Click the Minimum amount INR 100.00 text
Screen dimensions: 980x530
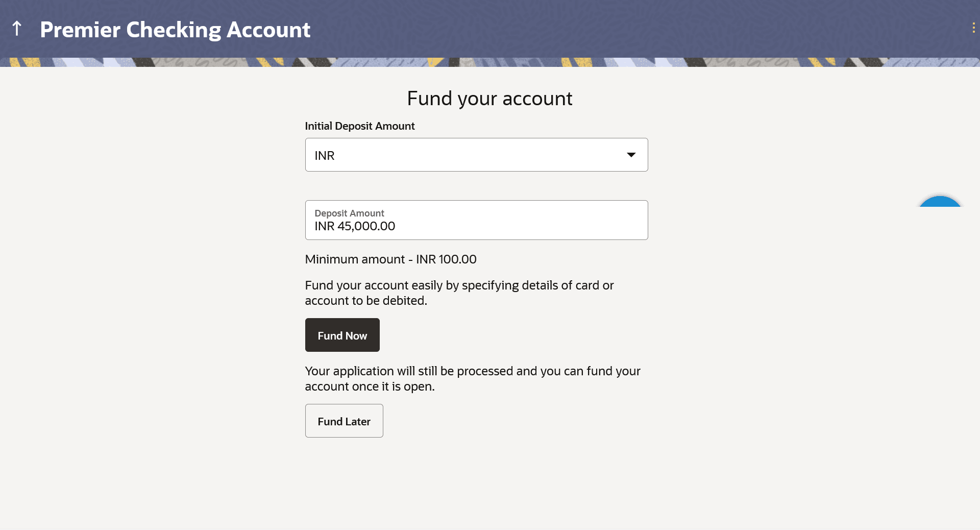(x=390, y=259)
